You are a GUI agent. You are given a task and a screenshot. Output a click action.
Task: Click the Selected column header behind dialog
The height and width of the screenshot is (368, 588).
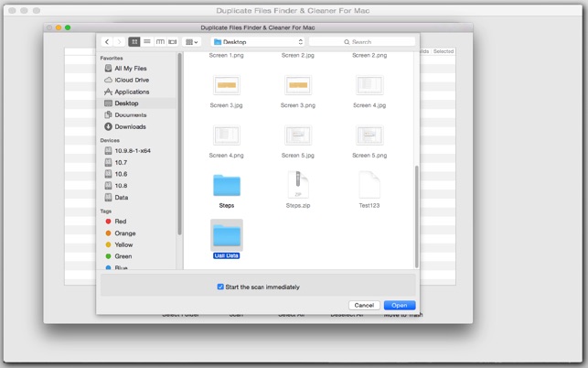click(444, 51)
